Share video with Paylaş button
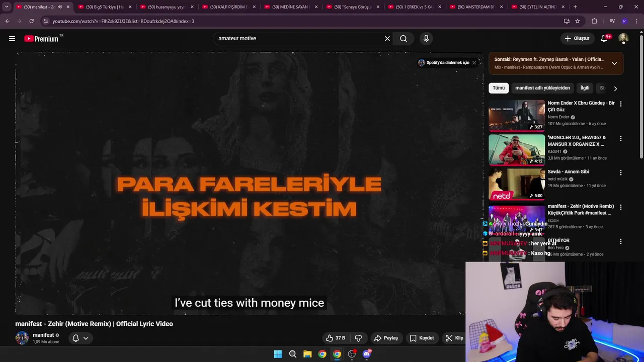This screenshot has height=362, width=644. [386, 338]
